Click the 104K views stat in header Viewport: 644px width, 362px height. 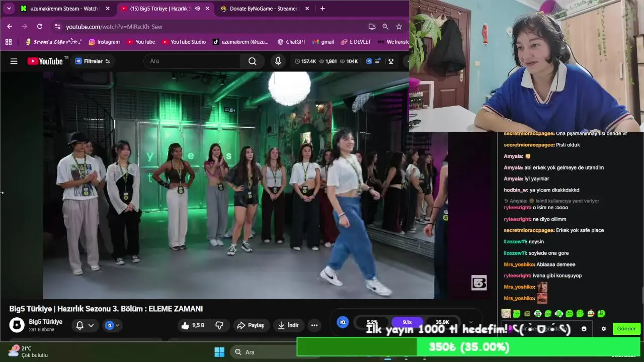tap(349, 61)
